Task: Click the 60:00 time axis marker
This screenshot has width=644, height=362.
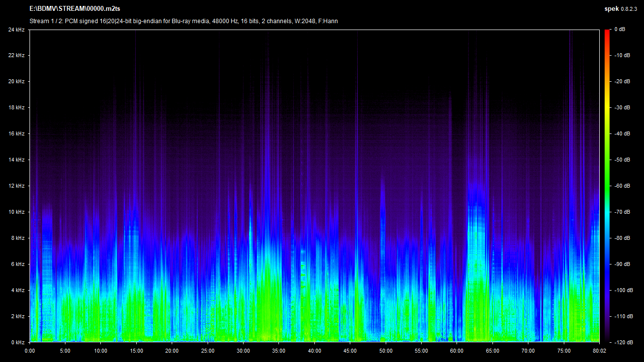Action: pos(457,351)
